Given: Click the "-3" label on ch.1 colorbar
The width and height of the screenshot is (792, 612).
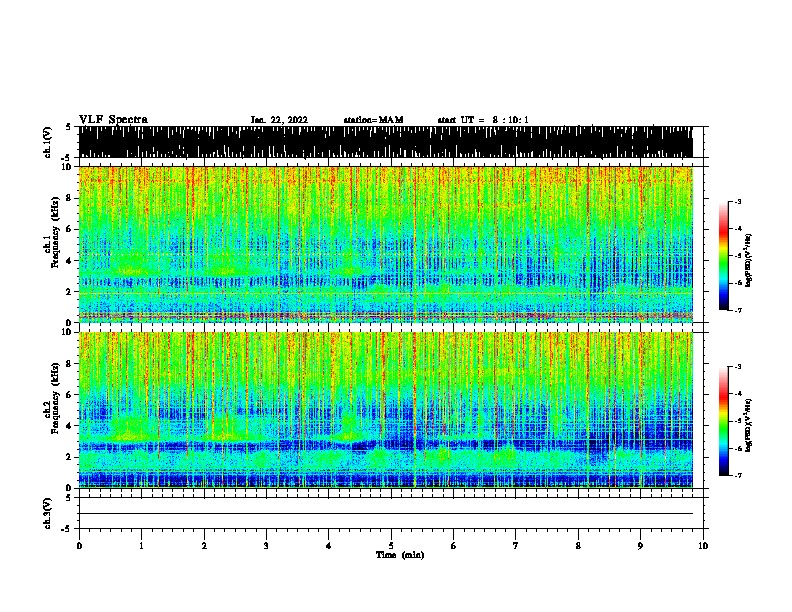Looking at the screenshot, I should click(737, 201).
